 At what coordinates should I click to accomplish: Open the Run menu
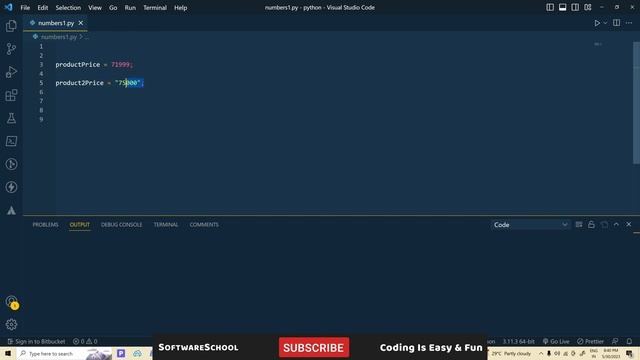point(130,7)
